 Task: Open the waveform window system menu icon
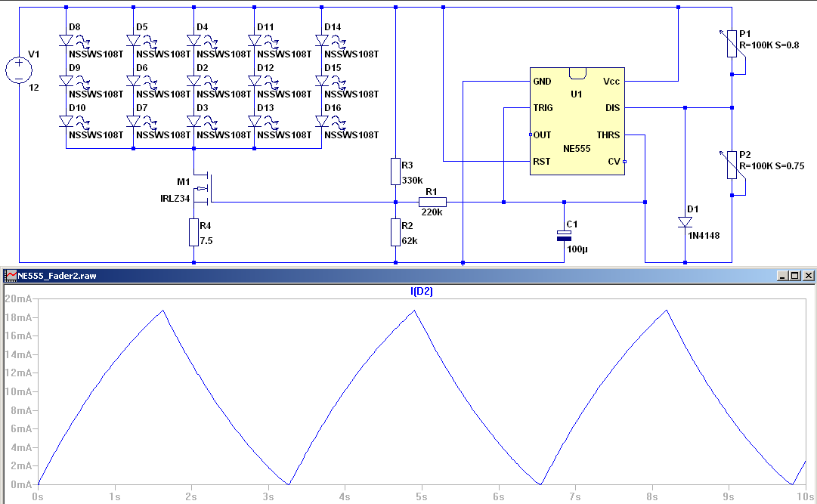tap(9, 274)
